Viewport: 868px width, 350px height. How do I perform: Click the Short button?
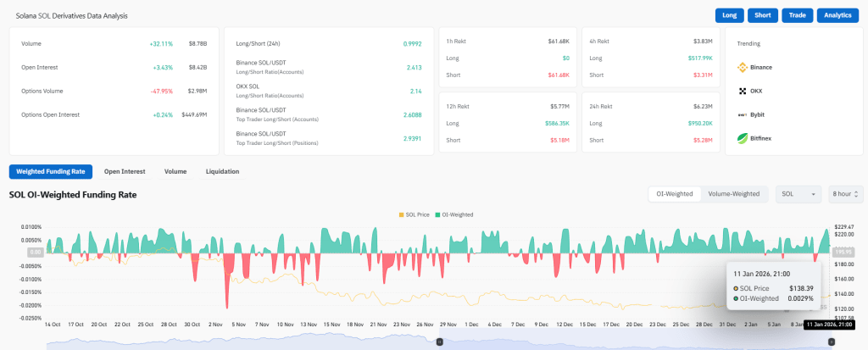(763, 15)
